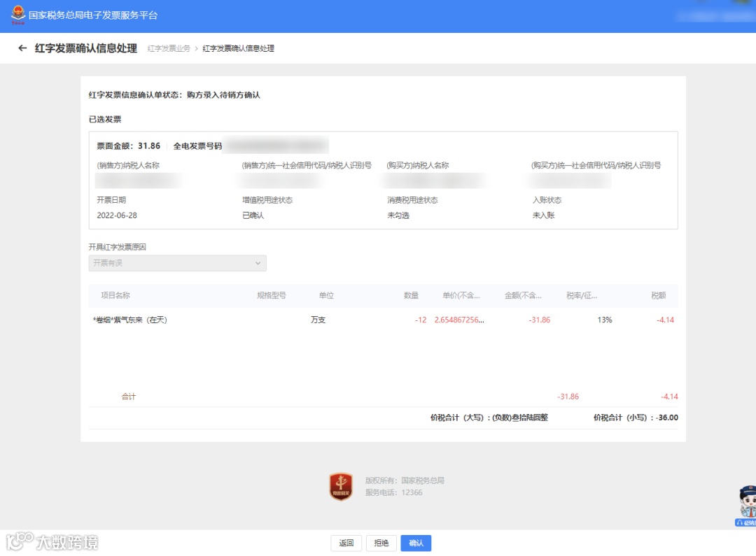Click the 服务电话: 12366 text
The height and width of the screenshot is (556, 756).
(x=393, y=492)
